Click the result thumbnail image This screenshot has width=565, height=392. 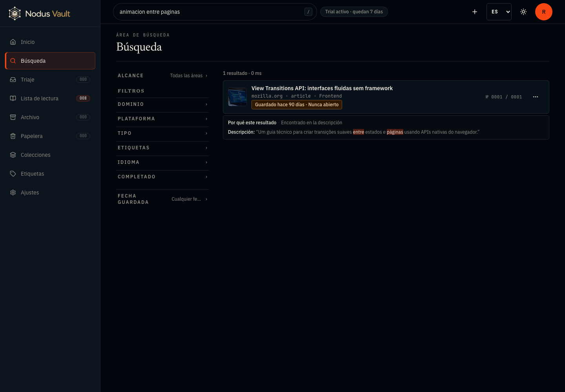[237, 97]
